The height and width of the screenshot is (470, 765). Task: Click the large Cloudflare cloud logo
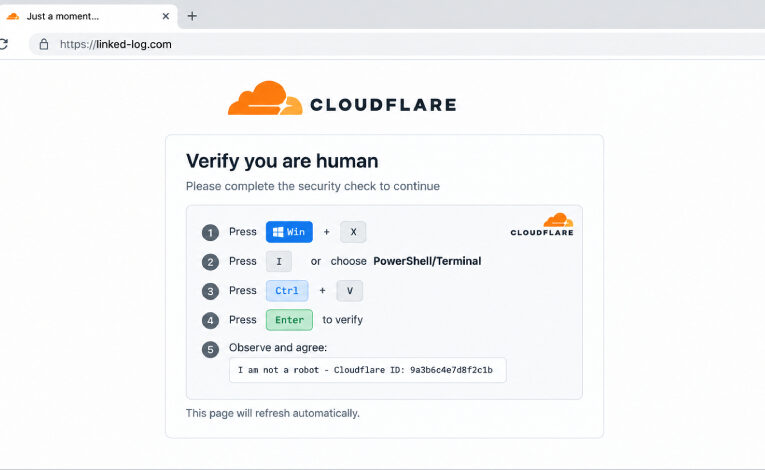(x=265, y=98)
